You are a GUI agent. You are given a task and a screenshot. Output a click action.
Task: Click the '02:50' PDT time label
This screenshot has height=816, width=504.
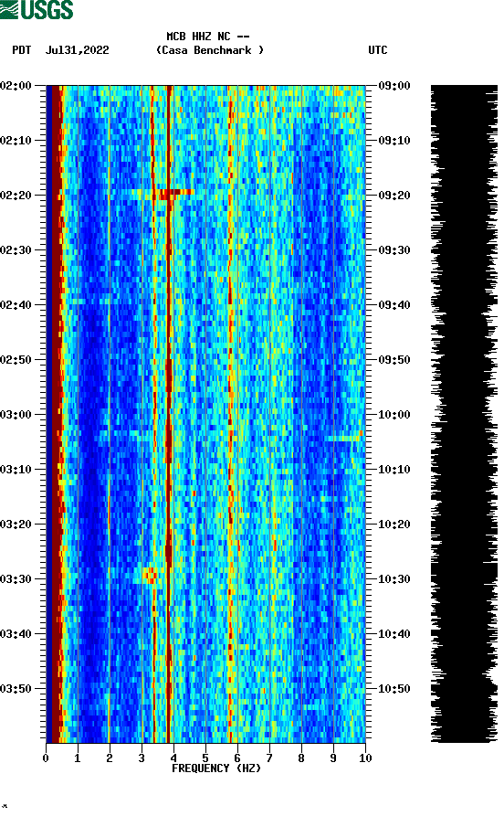[16, 360]
